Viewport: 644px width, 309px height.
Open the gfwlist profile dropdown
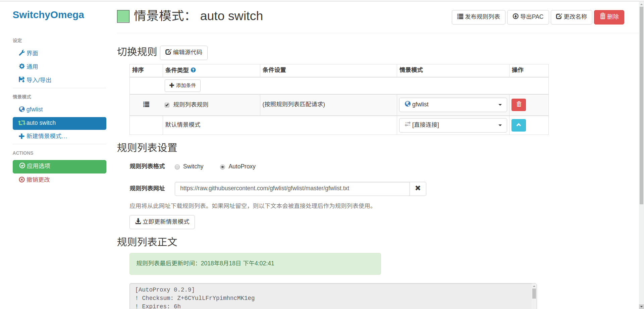453,105
